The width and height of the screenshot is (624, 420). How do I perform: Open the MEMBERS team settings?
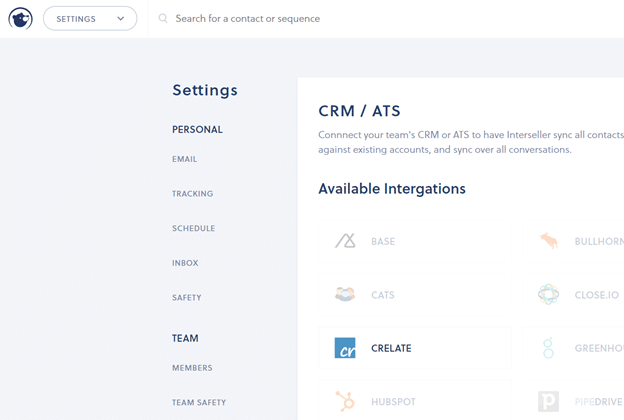[x=192, y=368]
